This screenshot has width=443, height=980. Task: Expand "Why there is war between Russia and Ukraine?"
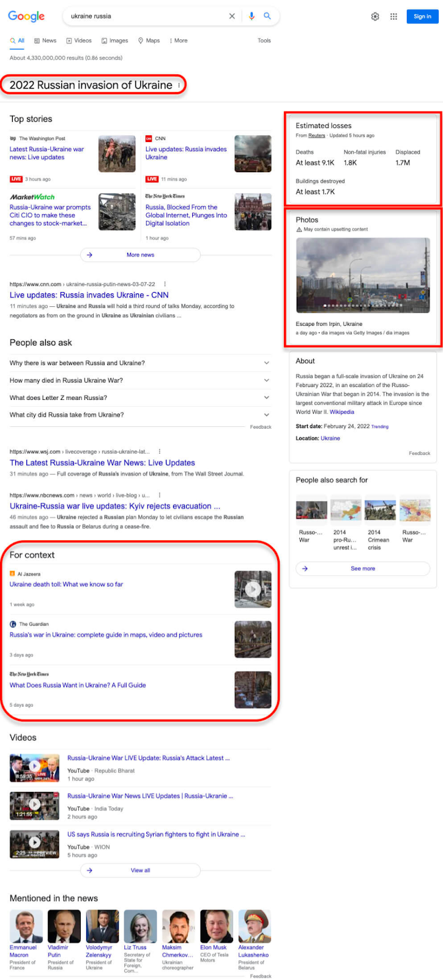(x=140, y=363)
